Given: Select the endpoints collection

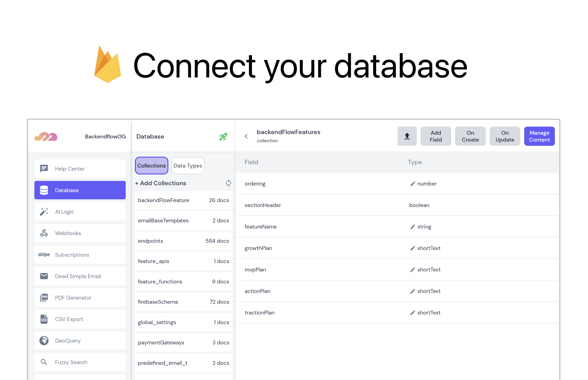Looking at the screenshot, I should click(x=183, y=241).
